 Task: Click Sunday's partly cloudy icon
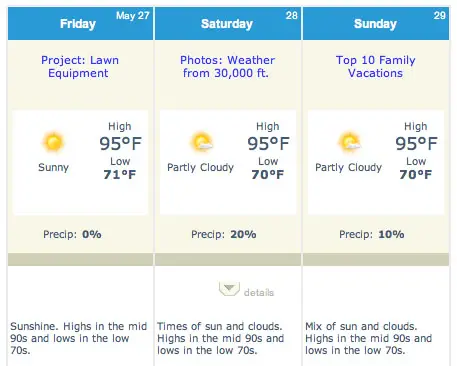349,142
